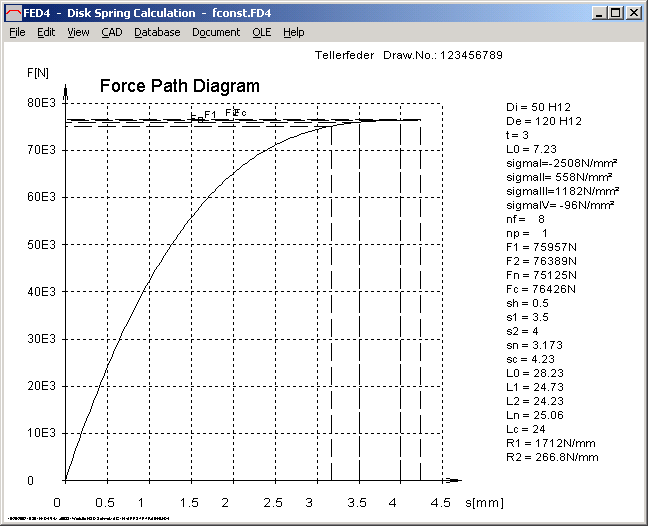The height and width of the screenshot is (526, 648).
Task: Close the FED4 Disk Spring Calculation window
Action: click(x=634, y=12)
